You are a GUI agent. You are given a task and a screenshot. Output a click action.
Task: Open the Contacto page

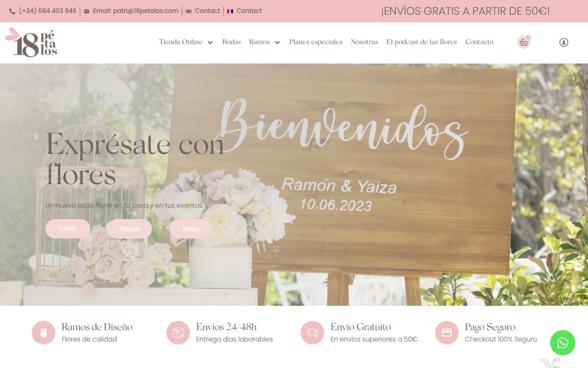click(x=479, y=42)
